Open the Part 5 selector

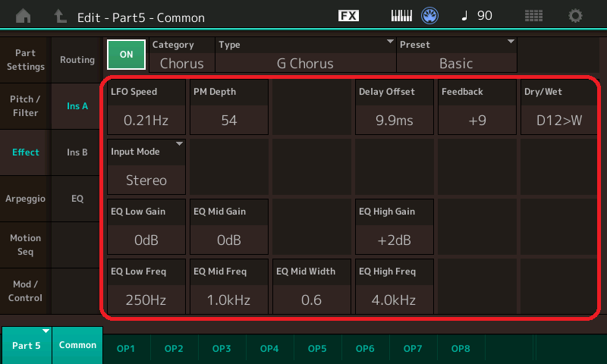[27, 345]
